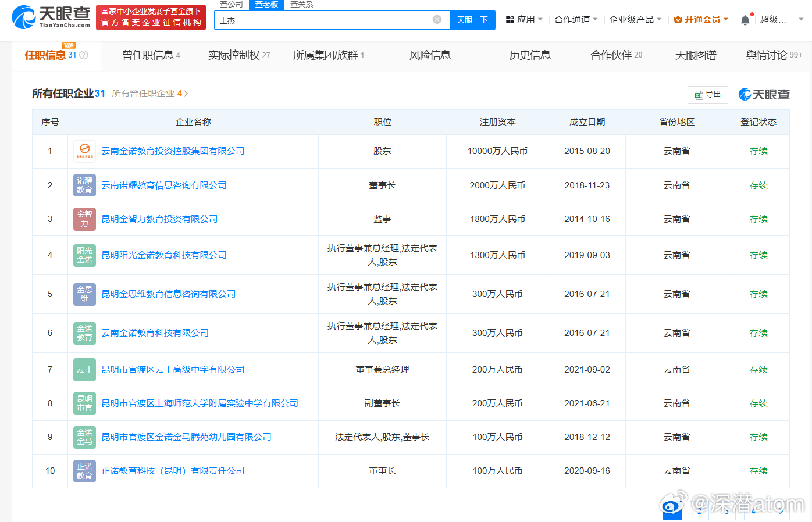Click the help question mark by 任职信息

[x=84, y=55]
